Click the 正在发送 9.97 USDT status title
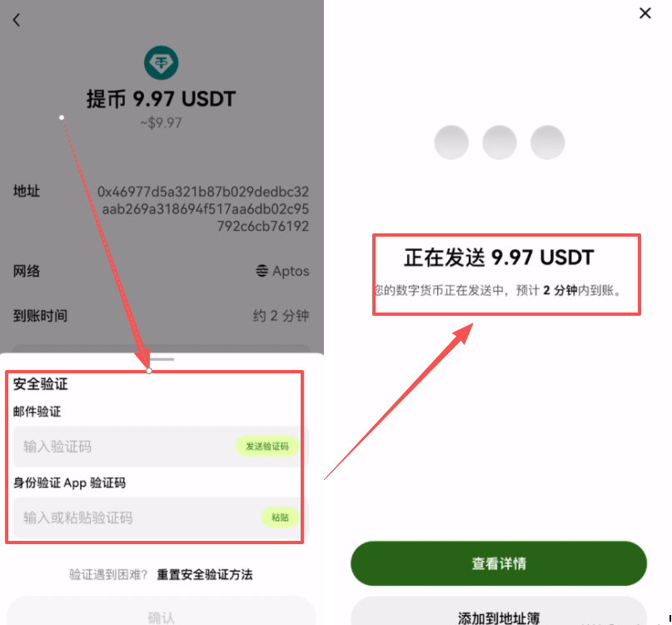 coord(499,257)
